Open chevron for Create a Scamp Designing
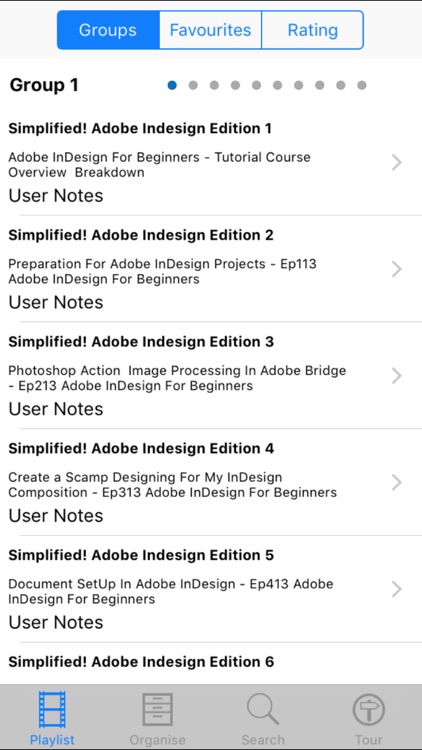The height and width of the screenshot is (750, 422). coord(397,483)
